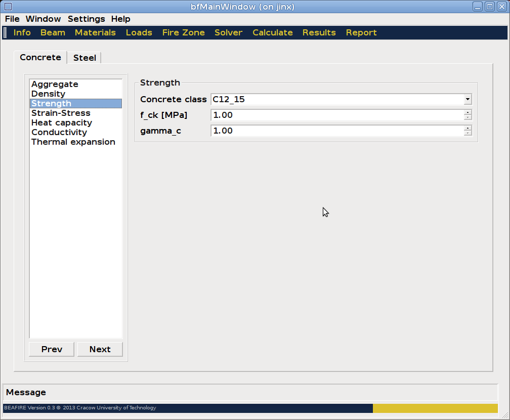
Task: Click the toolbar grip handle left of Info
Action: 5,33
